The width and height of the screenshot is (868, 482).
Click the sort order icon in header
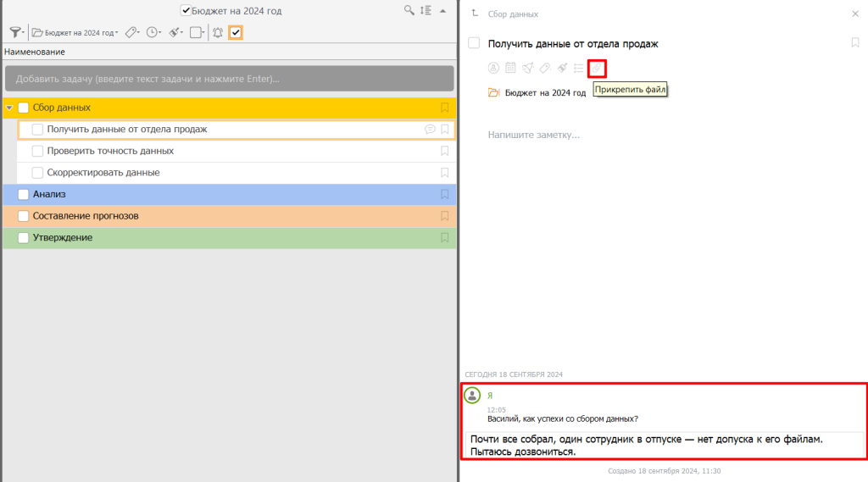(x=426, y=10)
